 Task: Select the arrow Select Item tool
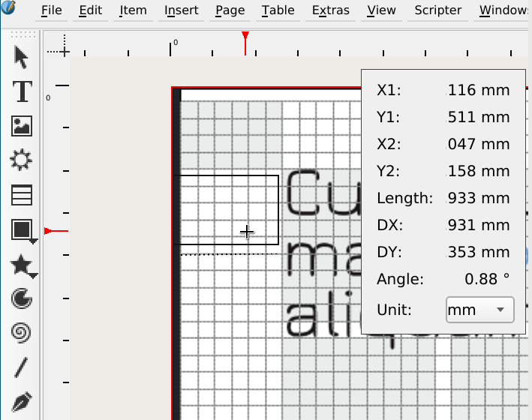click(x=22, y=57)
